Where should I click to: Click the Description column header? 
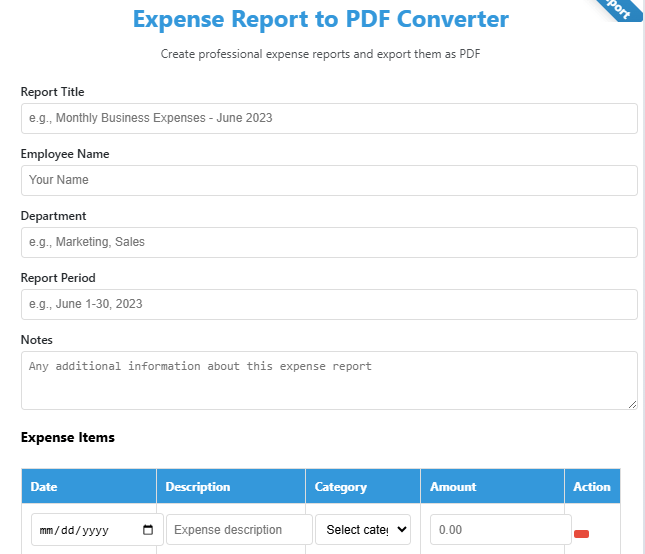pos(231,487)
